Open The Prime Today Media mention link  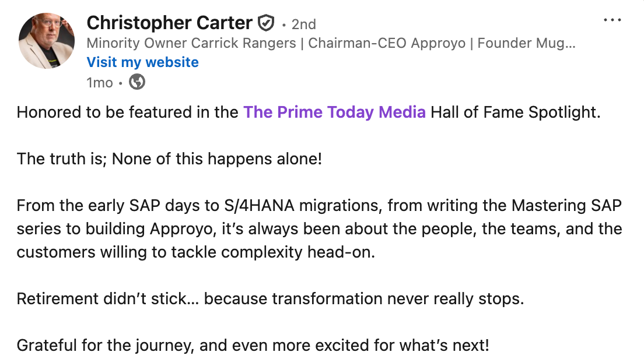click(x=334, y=112)
